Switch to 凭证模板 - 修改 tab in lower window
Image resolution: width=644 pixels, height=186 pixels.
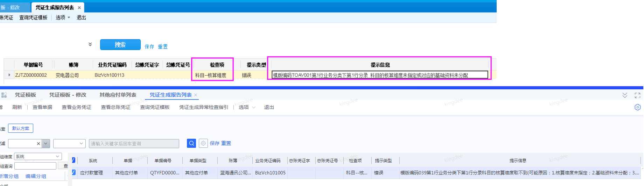(x=68, y=95)
